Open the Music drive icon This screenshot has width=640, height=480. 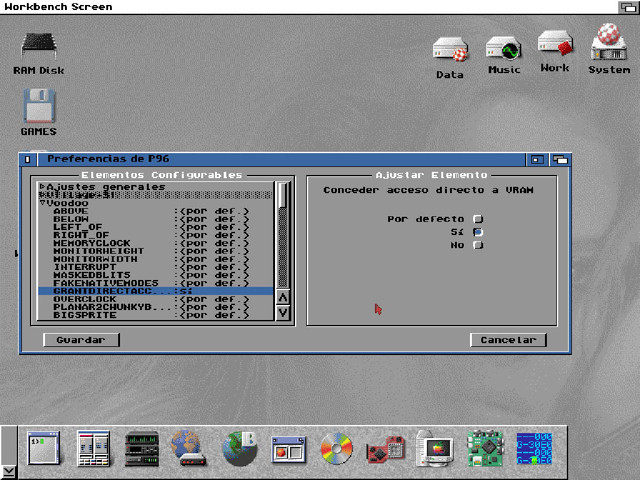point(504,48)
